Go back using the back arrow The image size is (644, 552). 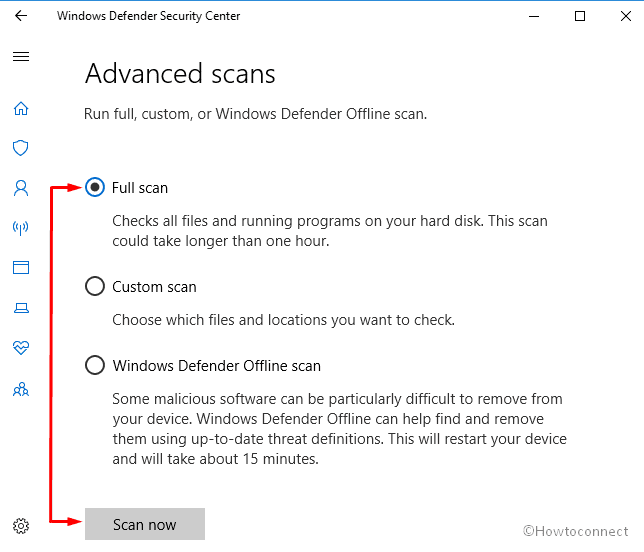click(21, 16)
